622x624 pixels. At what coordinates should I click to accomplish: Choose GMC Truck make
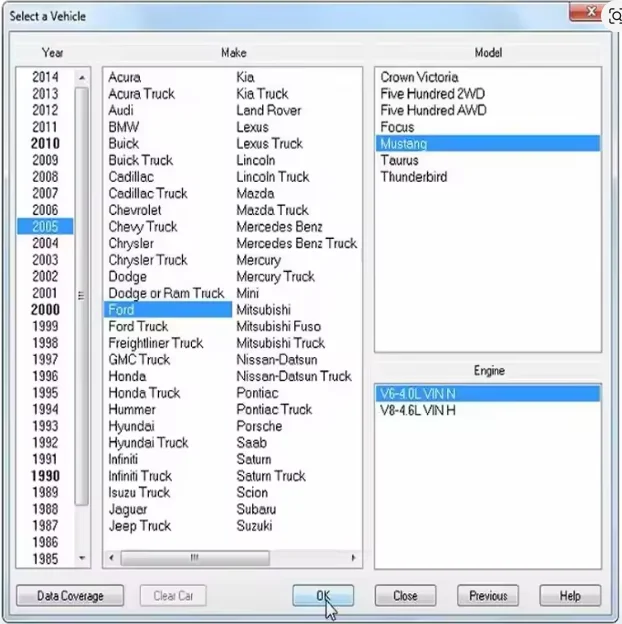point(139,359)
